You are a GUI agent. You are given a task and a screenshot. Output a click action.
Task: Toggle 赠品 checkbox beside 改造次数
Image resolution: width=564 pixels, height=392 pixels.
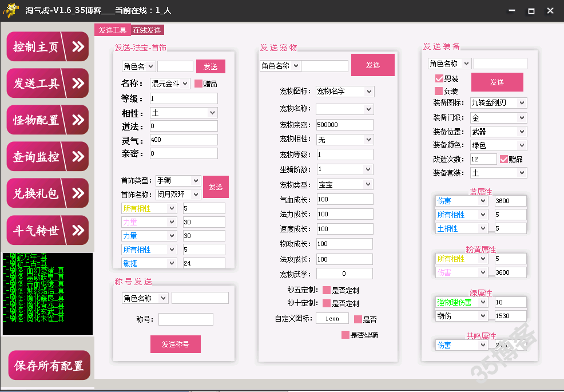[x=504, y=159]
